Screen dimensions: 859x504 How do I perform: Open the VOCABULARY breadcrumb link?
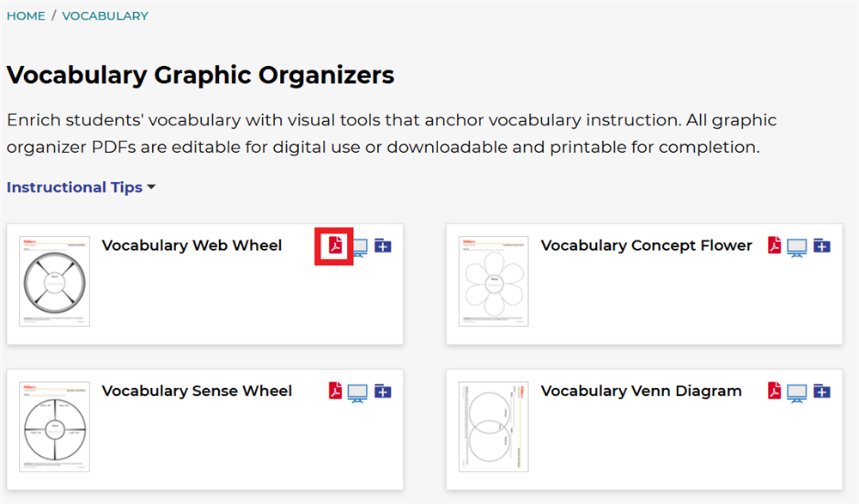pos(105,15)
